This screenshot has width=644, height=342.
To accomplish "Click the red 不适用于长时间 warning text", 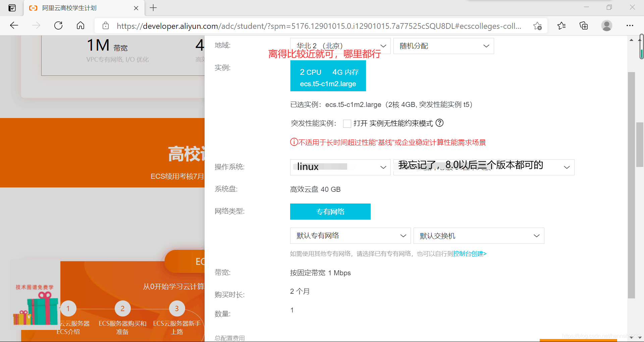I will [388, 142].
